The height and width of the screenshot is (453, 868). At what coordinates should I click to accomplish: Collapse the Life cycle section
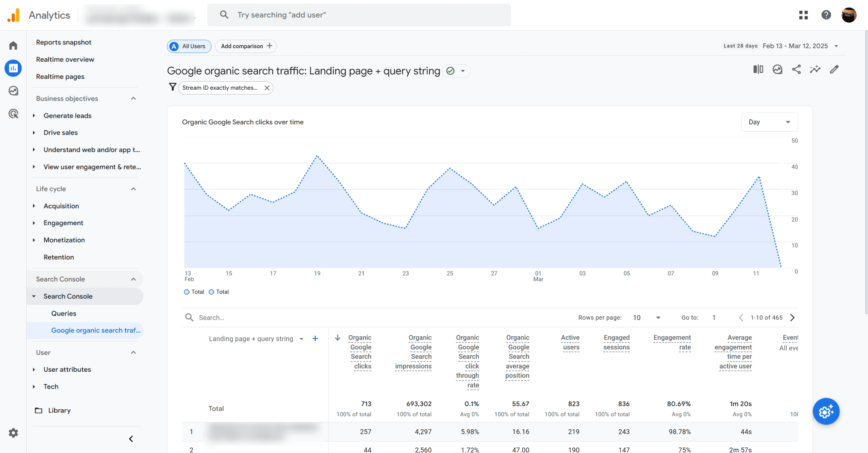point(133,189)
